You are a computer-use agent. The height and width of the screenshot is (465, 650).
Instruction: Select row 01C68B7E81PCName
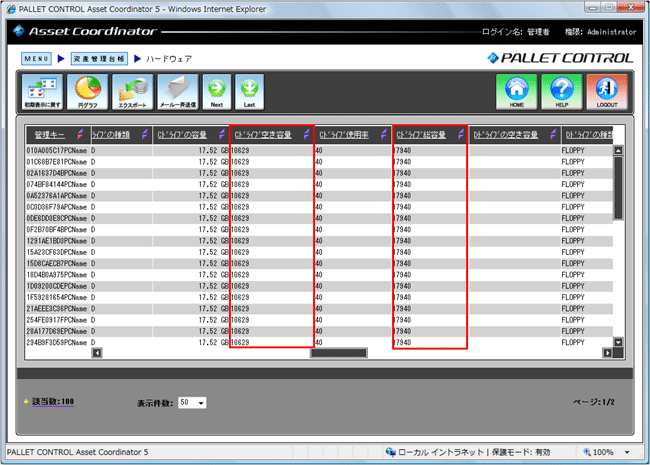click(319, 162)
